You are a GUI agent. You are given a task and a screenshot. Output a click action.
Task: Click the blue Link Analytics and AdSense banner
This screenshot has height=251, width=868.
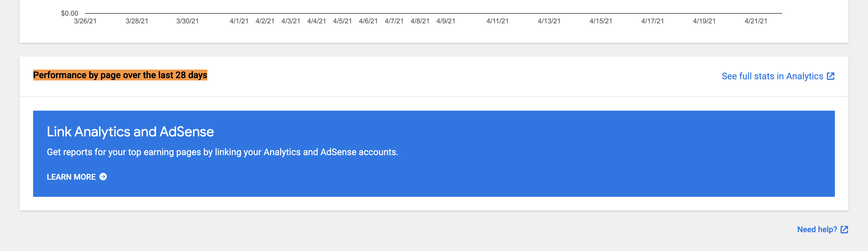click(434, 153)
